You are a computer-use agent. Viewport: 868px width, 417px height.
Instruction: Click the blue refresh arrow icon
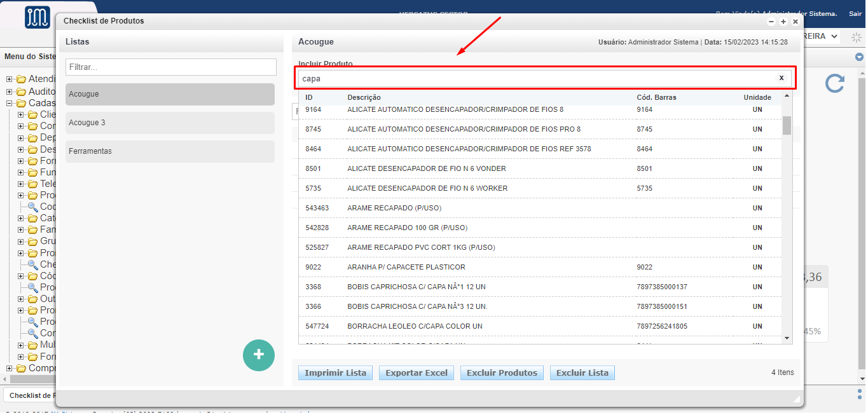(x=834, y=83)
